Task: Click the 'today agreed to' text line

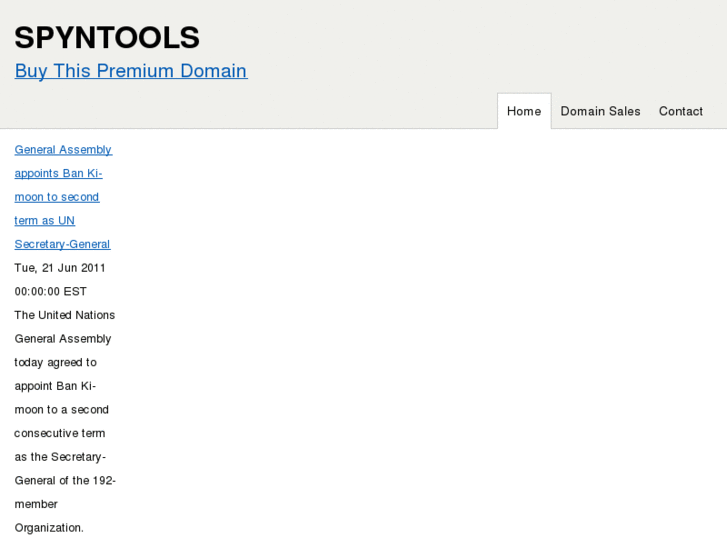Action: [x=55, y=363]
